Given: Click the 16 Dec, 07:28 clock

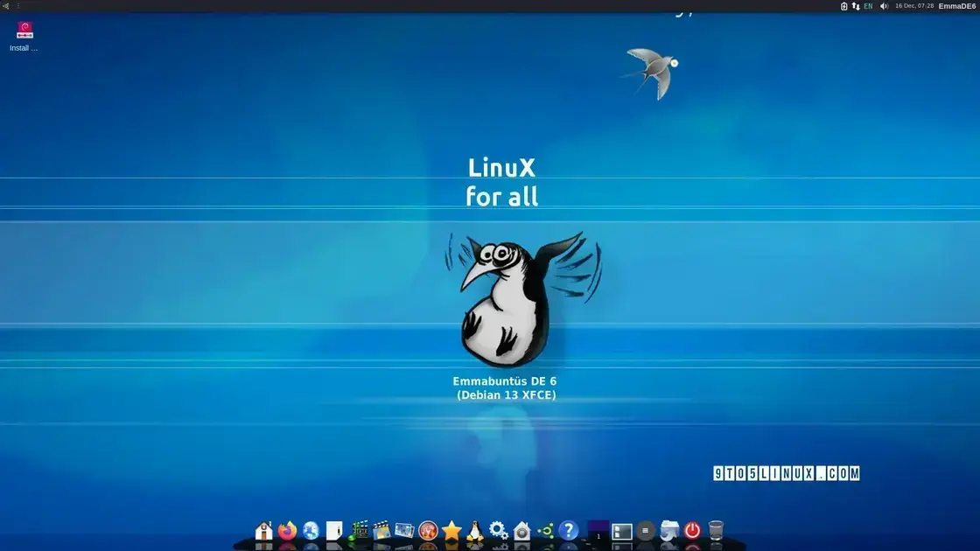Looking at the screenshot, I should coord(914,5).
